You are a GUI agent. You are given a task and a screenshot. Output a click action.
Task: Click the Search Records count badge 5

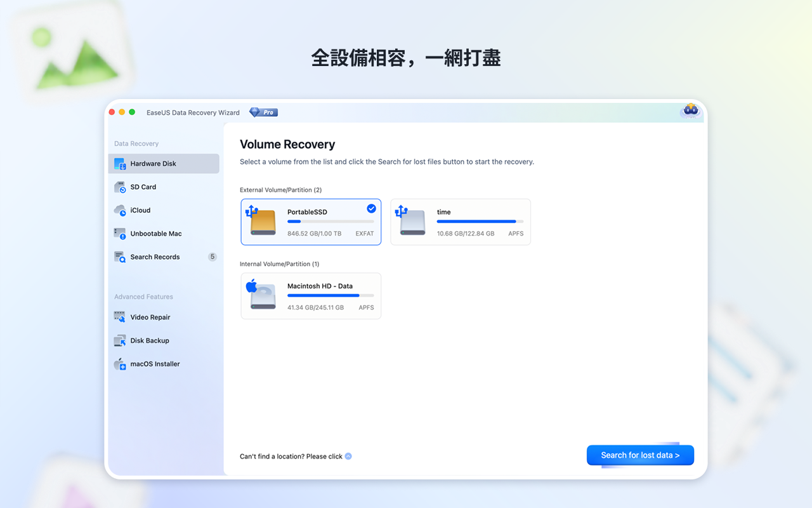pyautogui.click(x=213, y=257)
